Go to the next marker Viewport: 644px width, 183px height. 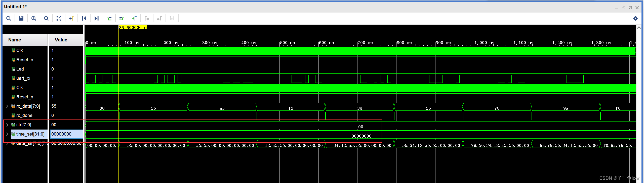(x=159, y=18)
